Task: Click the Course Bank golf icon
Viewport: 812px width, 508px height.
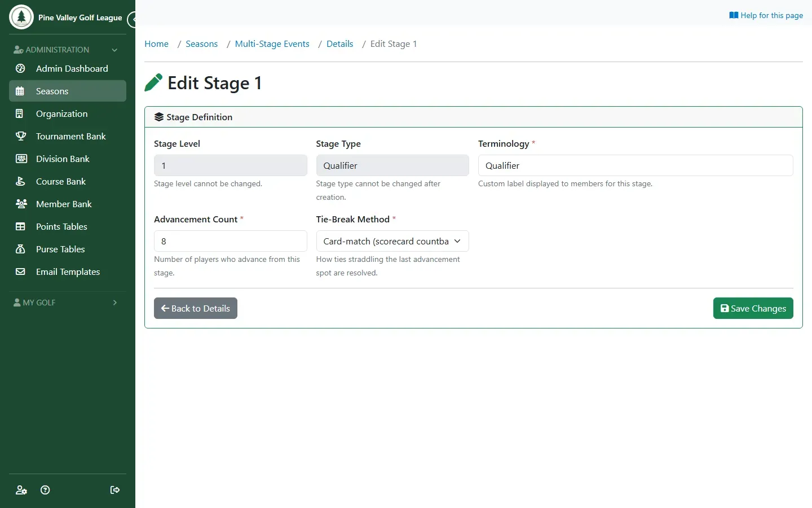Action: (20, 181)
